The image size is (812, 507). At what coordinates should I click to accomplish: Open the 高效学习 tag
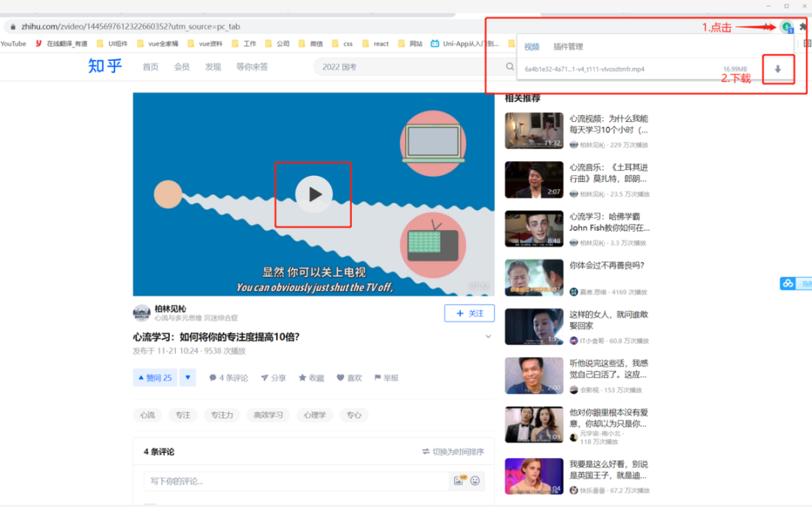click(268, 414)
